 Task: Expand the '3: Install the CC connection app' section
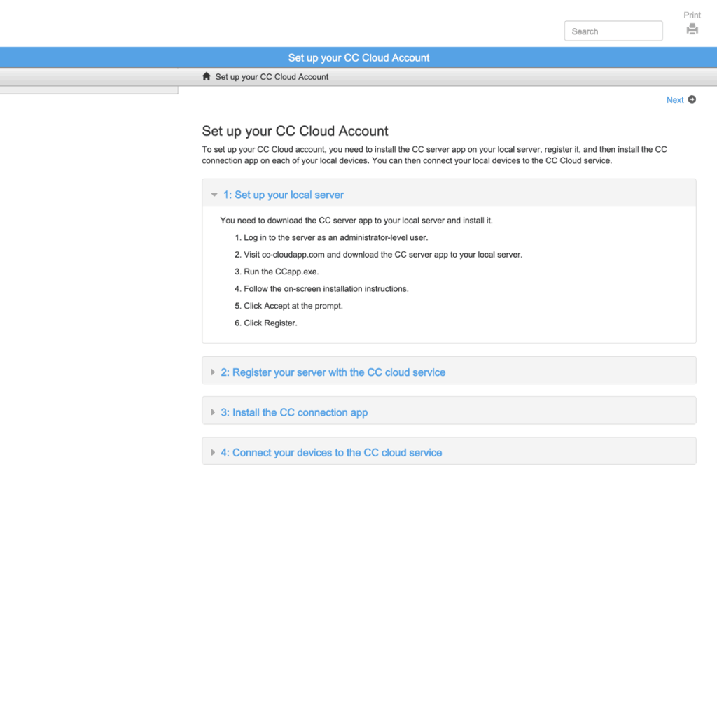294,412
